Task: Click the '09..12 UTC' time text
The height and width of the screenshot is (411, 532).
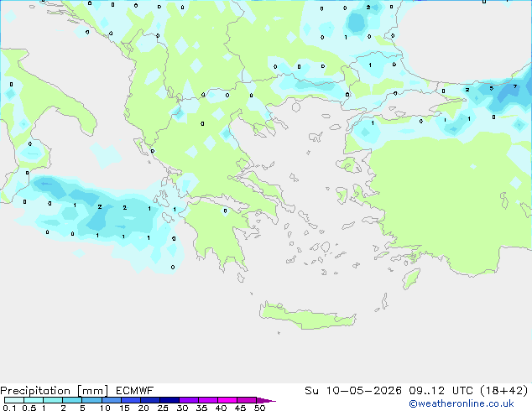Action: coord(441,391)
